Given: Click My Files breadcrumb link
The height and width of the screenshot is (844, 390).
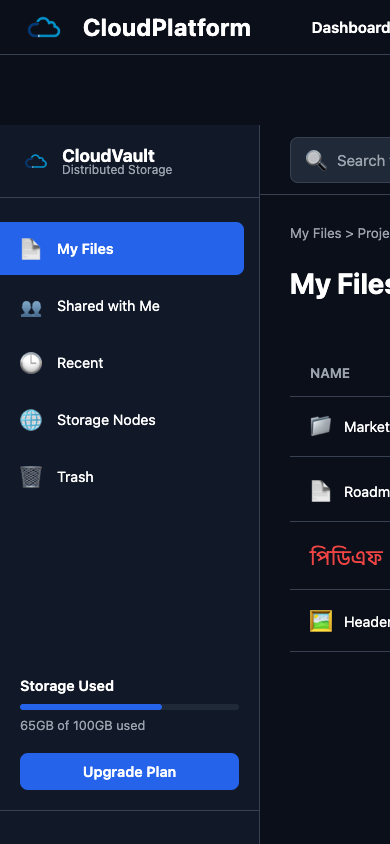Looking at the screenshot, I should [316, 233].
